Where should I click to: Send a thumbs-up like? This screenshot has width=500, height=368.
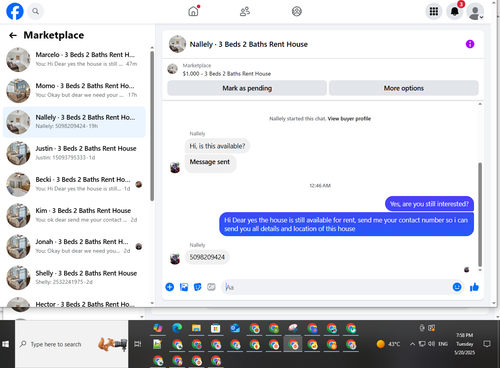pyautogui.click(x=474, y=287)
